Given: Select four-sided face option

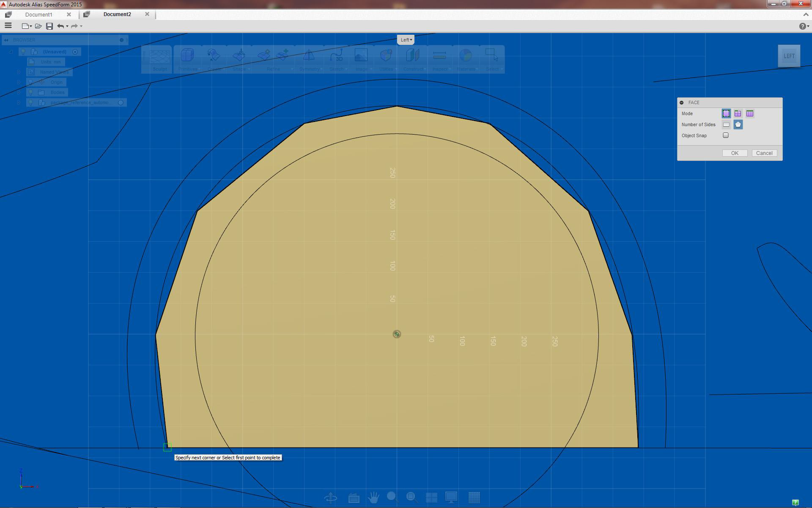Looking at the screenshot, I should click(x=726, y=124).
